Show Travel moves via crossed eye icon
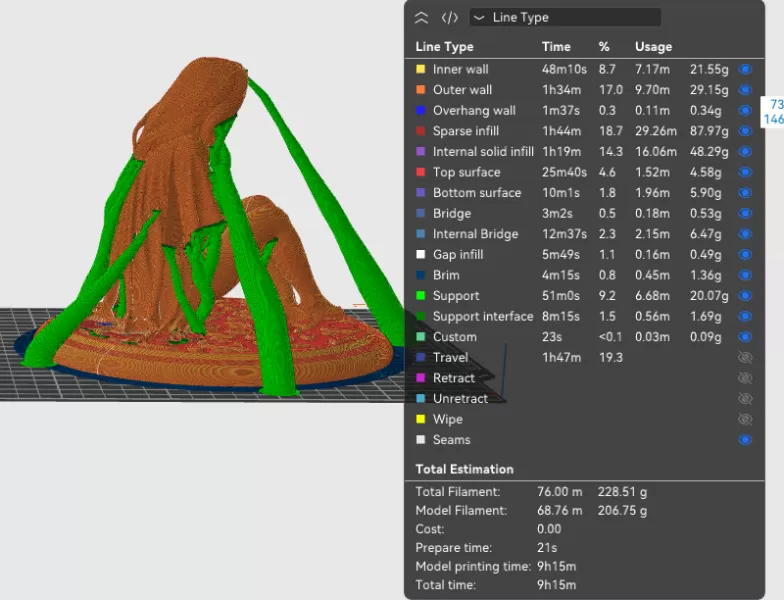 click(744, 357)
